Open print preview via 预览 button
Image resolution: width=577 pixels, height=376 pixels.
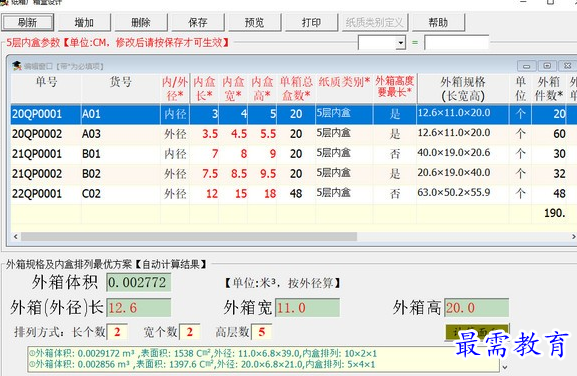coord(255,22)
